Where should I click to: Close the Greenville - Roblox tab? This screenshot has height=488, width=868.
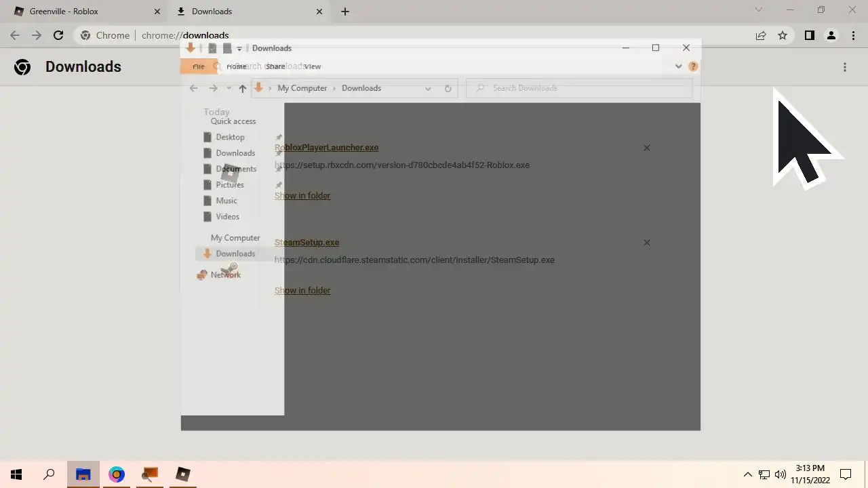pyautogui.click(x=157, y=12)
